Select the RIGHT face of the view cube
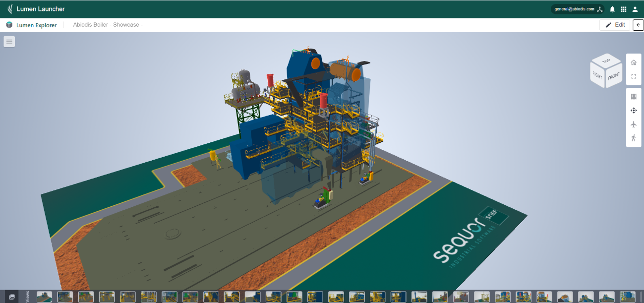 coord(597,75)
